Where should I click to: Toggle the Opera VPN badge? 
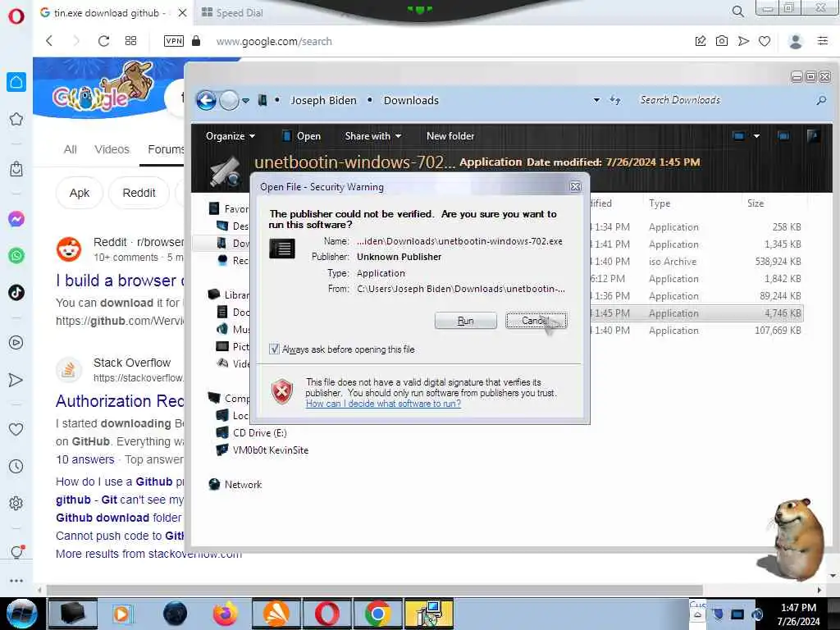[174, 41]
